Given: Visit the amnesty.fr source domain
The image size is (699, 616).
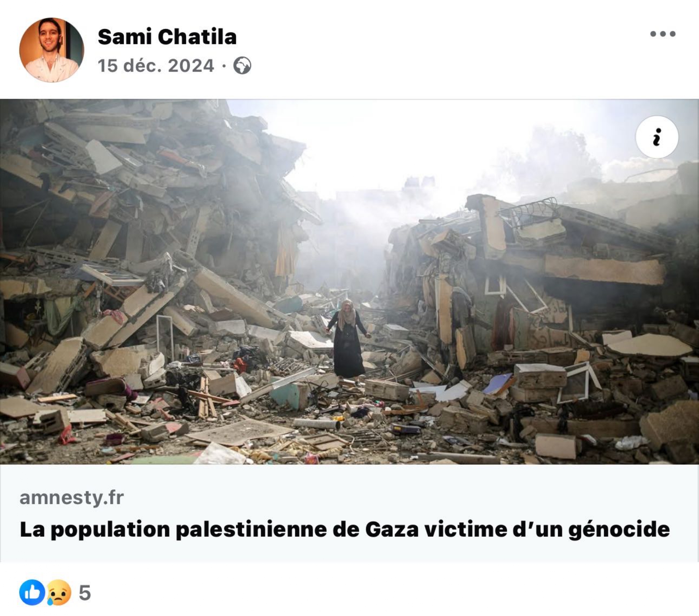Looking at the screenshot, I should (72, 497).
